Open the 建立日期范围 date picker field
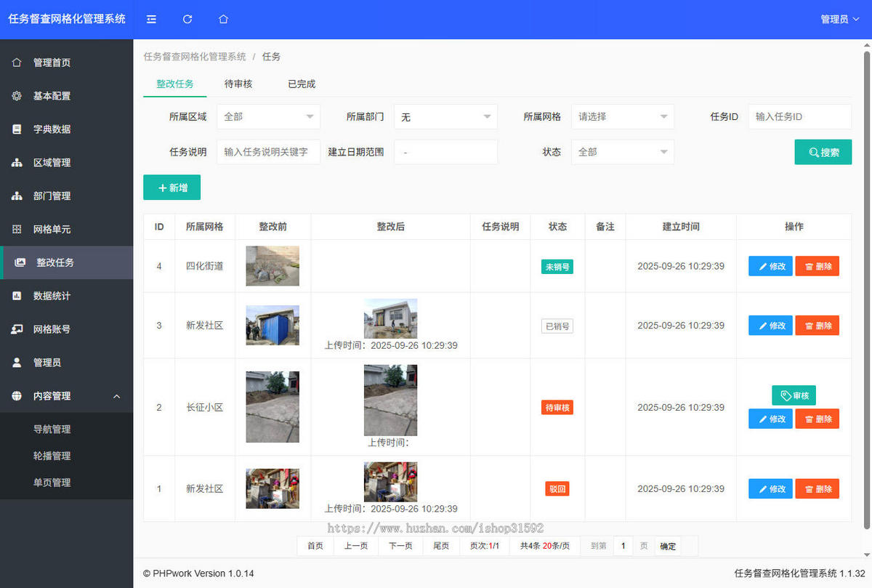 point(445,152)
